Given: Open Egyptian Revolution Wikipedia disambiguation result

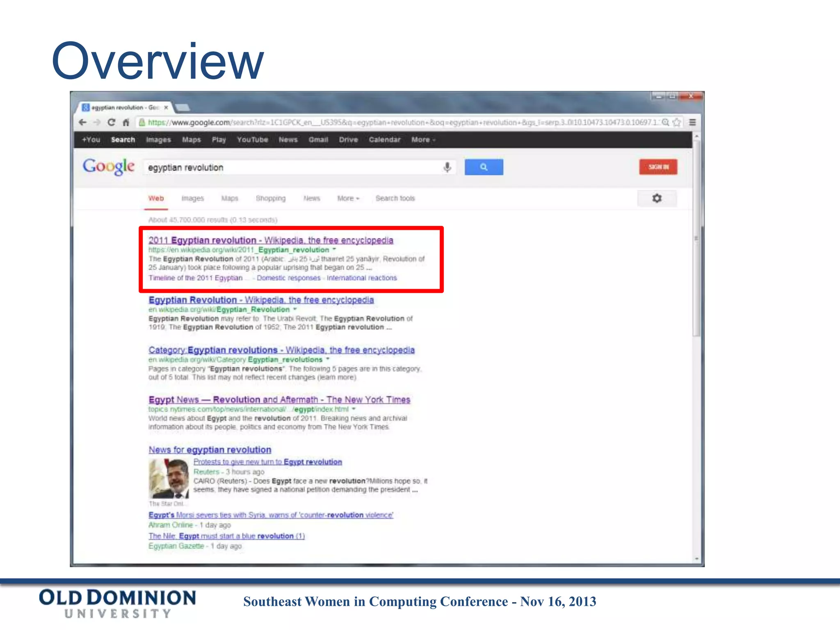Looking at the screenshot, I should pos(261,300).
